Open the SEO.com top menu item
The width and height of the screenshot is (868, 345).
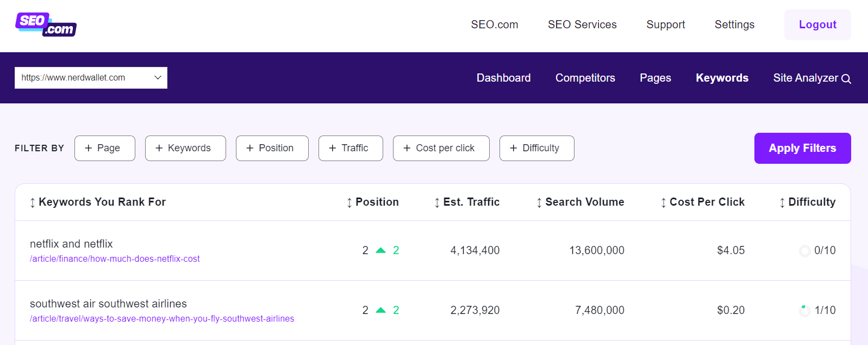(495, 24)
